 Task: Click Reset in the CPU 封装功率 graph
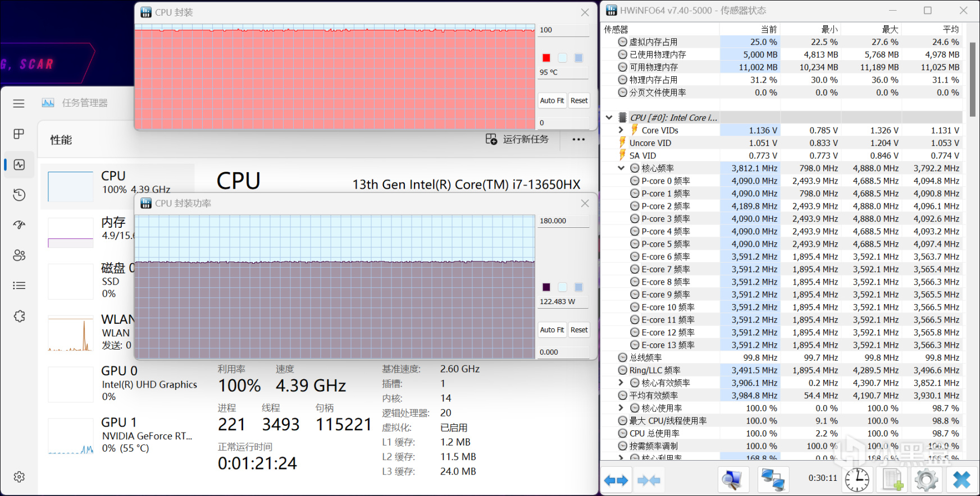tap(579, 330)
